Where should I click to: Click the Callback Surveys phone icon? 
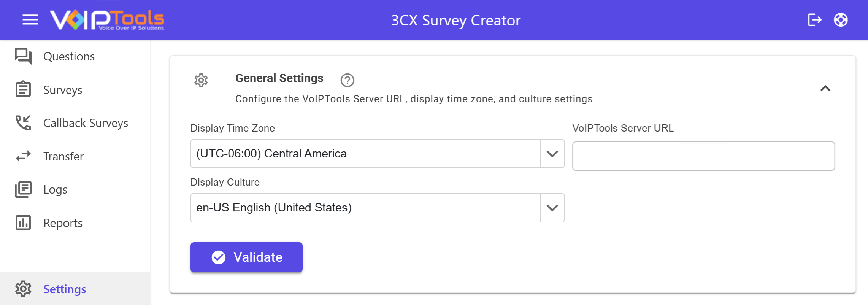23,123
